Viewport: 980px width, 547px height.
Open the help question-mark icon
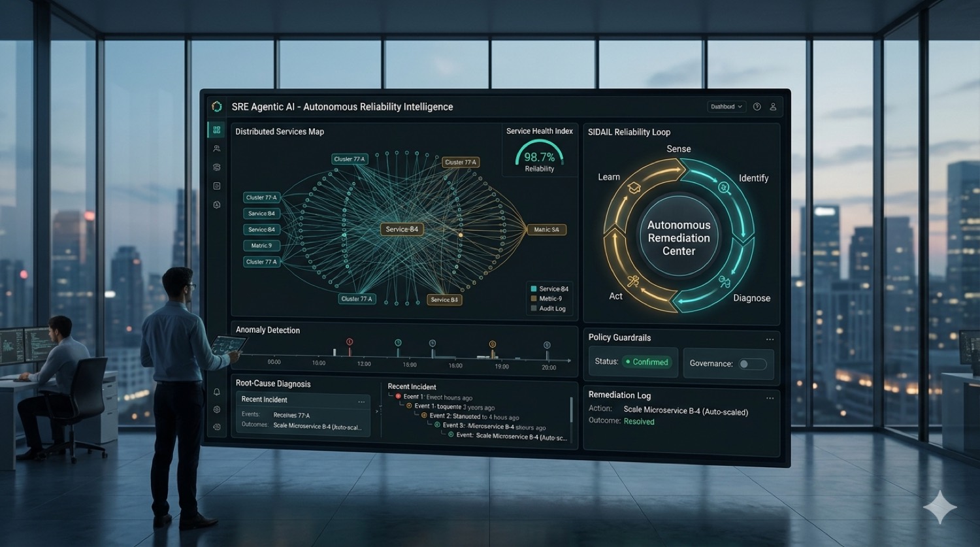click(757, 107)
